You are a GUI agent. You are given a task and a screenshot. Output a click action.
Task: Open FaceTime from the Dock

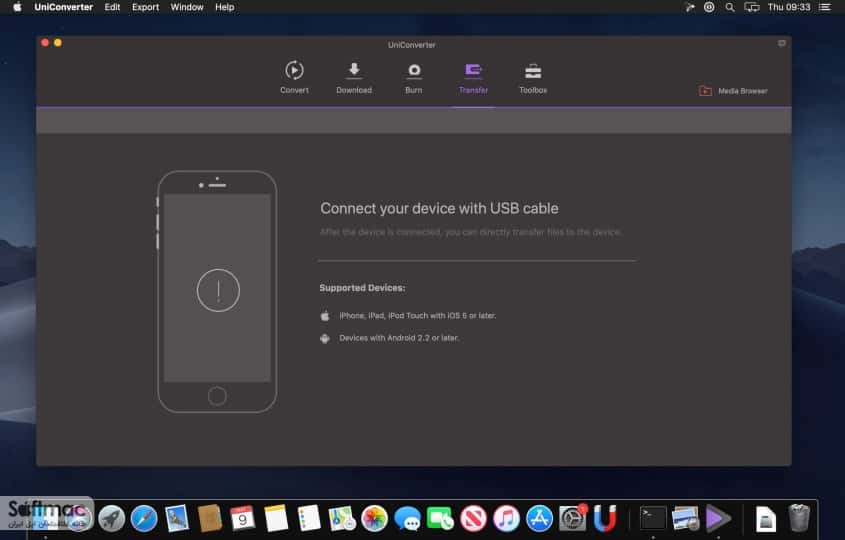coord(440,518)
